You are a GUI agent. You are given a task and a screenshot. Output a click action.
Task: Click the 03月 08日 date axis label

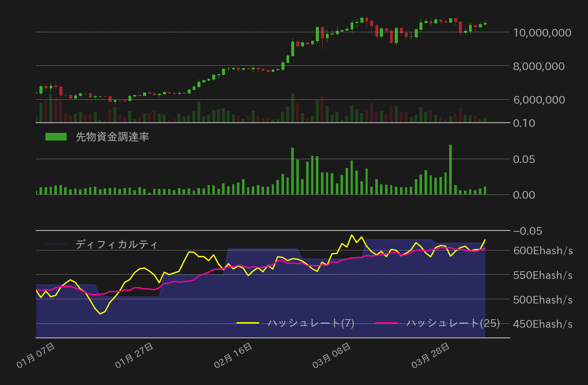tap(332, 355)
